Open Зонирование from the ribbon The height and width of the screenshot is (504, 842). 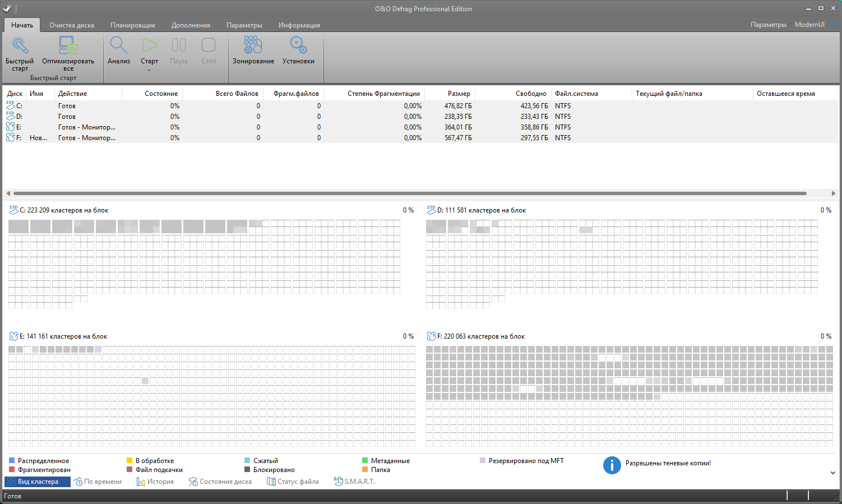point(253,46)
